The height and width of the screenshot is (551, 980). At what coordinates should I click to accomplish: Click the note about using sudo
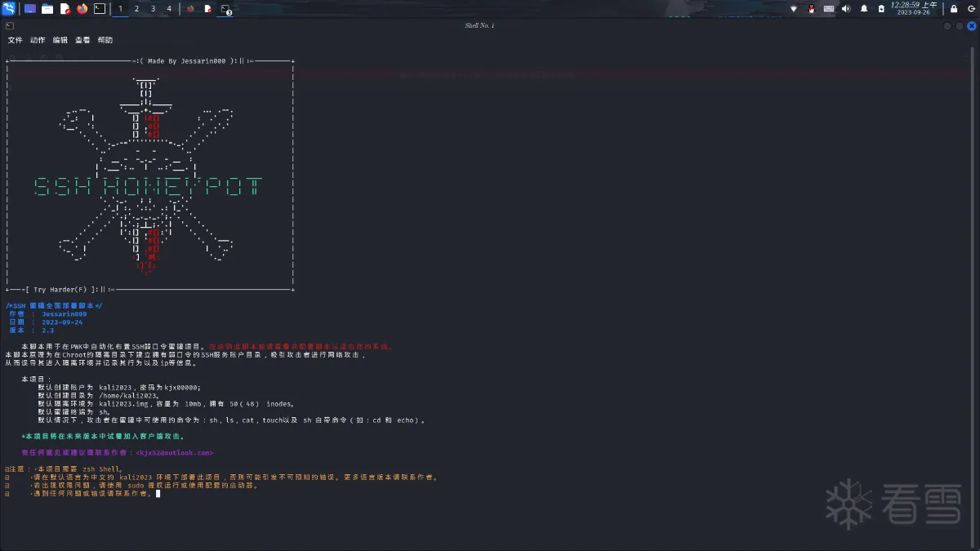pos(131,486)
